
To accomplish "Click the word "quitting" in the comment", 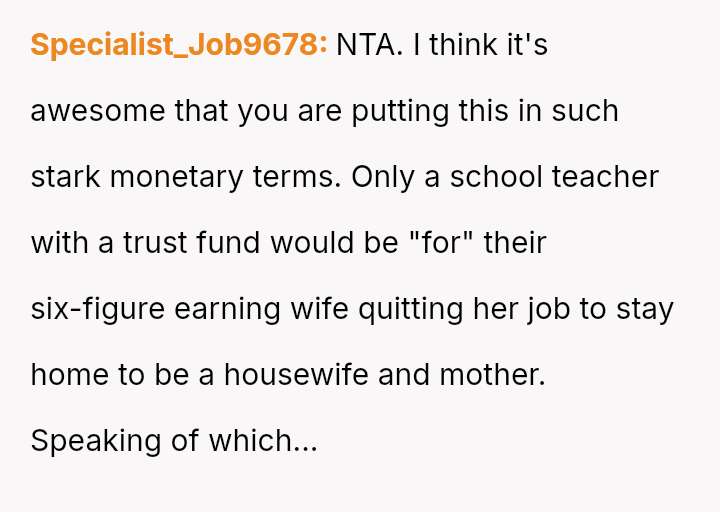I will tap(404, 309).
